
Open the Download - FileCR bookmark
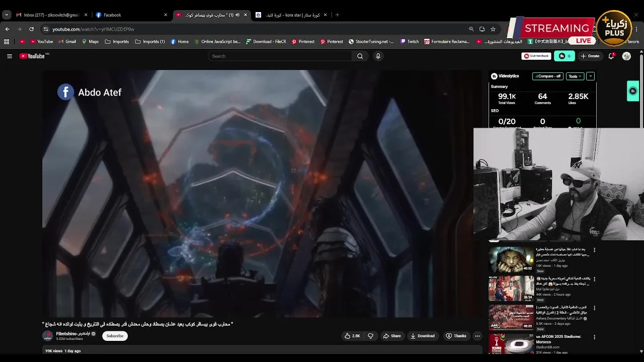(266, 42)
